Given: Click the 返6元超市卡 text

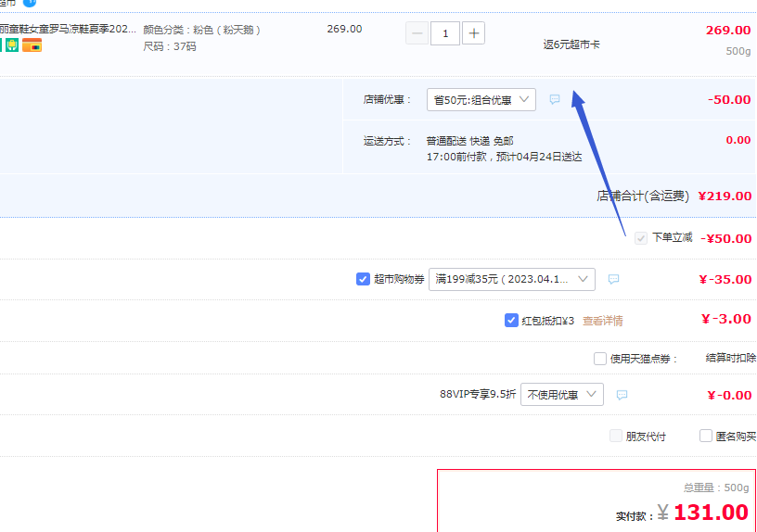Looking at the screenshot, I should 571,44.
